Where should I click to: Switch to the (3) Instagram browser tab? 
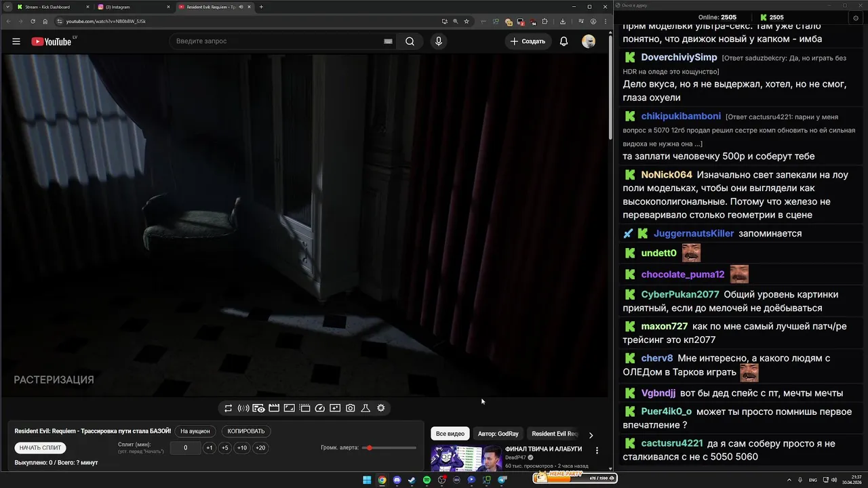(132, 7)
